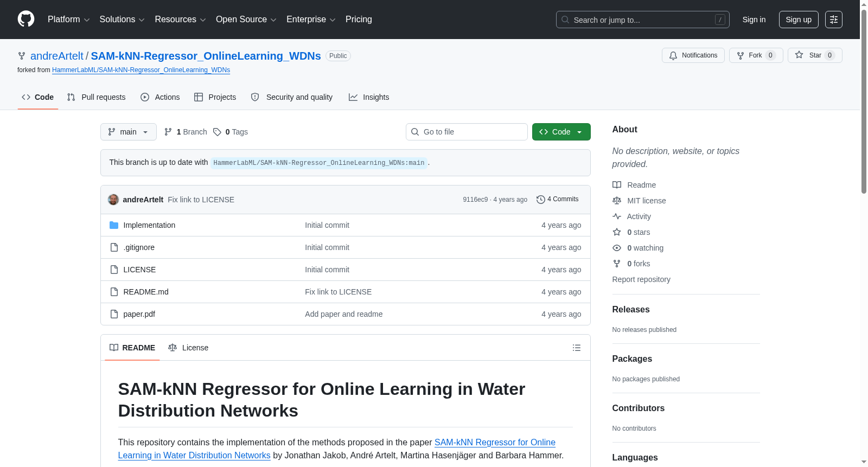
Task: Click the Implementation folder icon
Action: [x=114, y=225]
